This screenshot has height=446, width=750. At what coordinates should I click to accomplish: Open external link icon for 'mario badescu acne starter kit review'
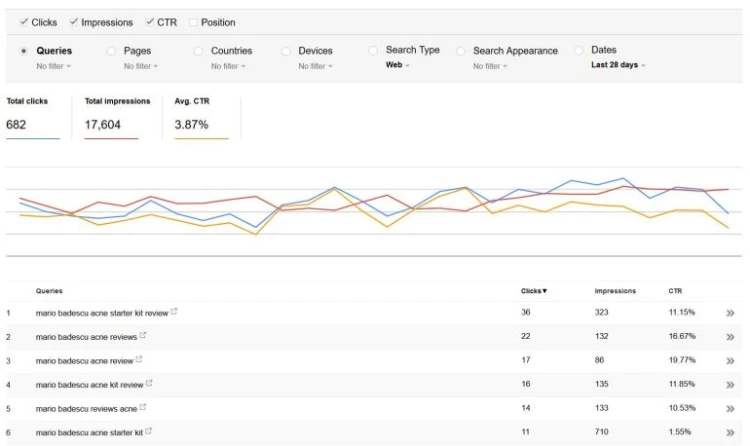tap(174, 312)
